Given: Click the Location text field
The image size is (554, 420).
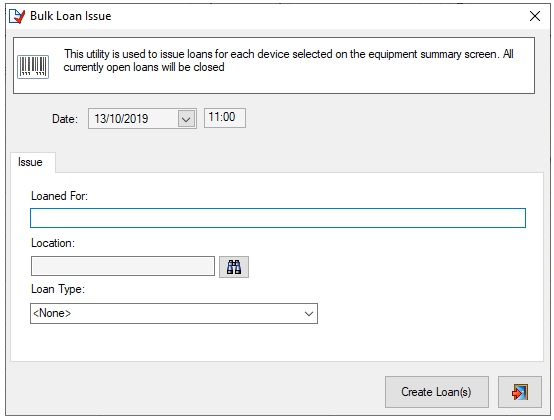Looking at the screenshot, I should (123, 266).
